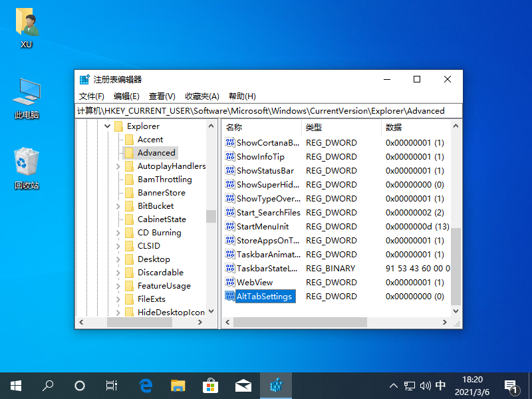Open Task View on the taskbar
This screenshot has height=399, width=532.
click(111, 385)
